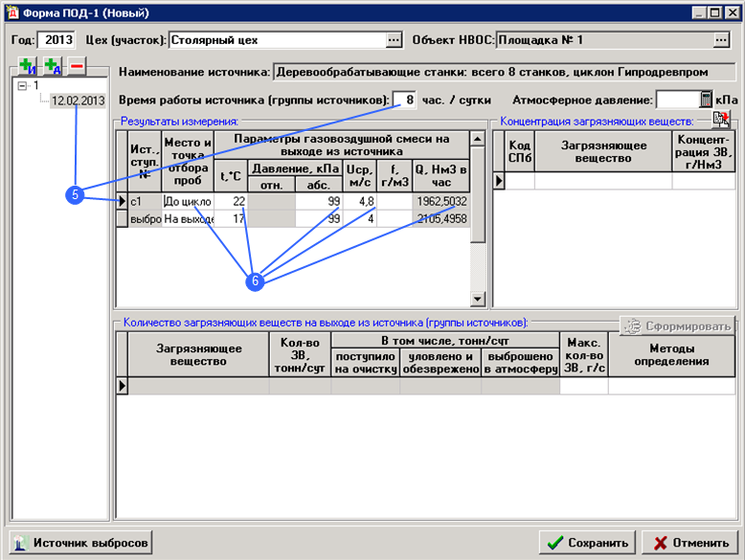Click the Ucp cell with 4,8
Image resolution: width=745 pixels, height=560 pixels.
(360, 201)
